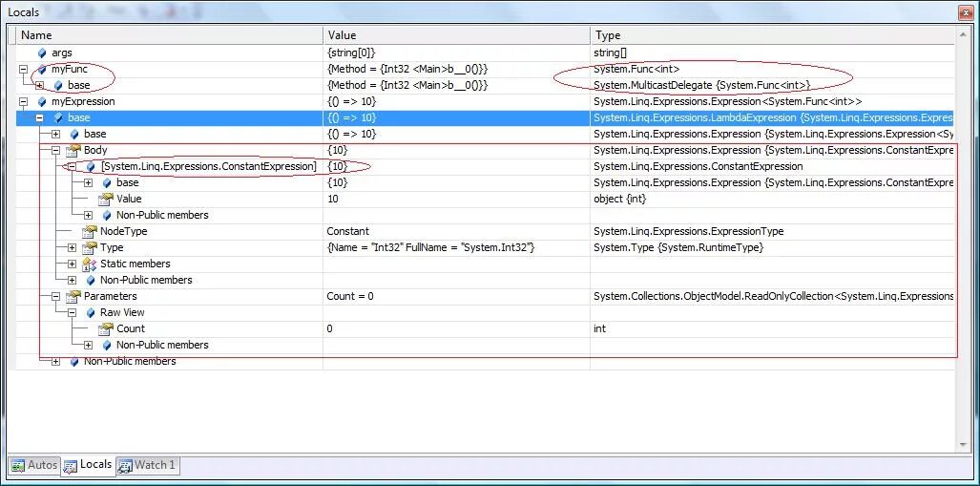
Task: Click the Static members icon
Action: 90,264
